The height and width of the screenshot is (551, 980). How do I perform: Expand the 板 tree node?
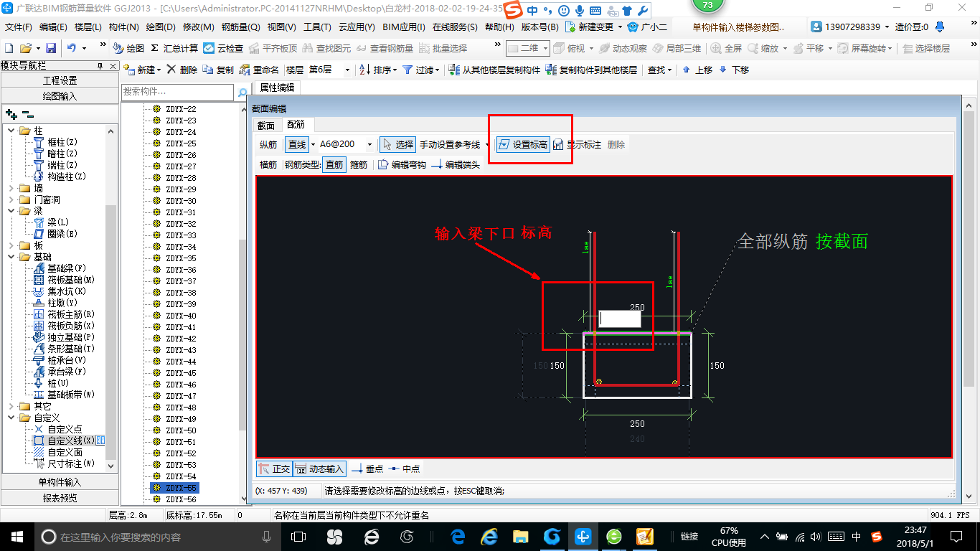(11, 245)
